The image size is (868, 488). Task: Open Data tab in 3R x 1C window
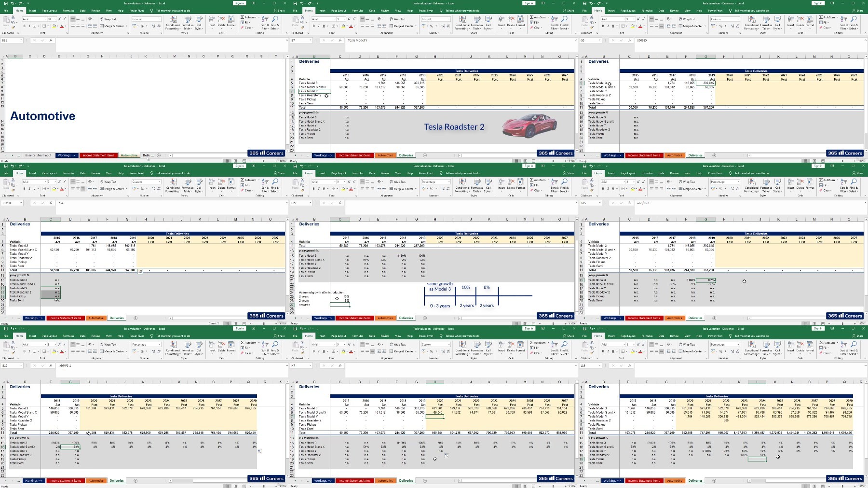pyautogui.click(x=82, y=173)
